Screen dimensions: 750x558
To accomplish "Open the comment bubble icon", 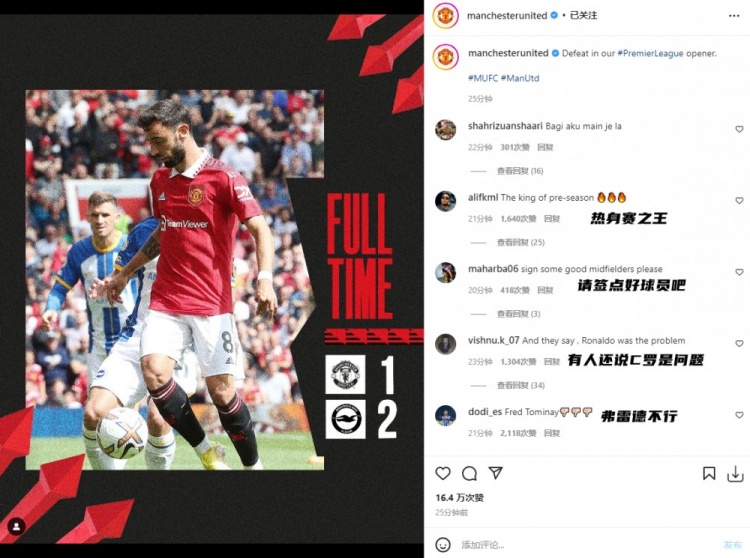I will (x=469, y=473).
